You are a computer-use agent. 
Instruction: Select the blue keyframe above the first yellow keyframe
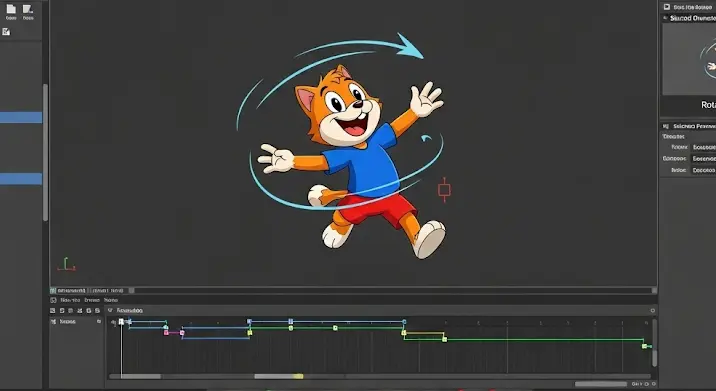coord(249,322)
